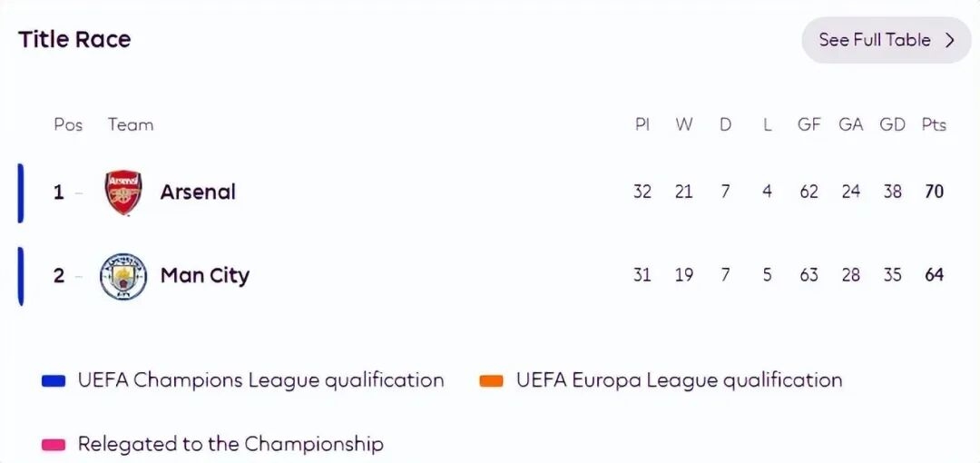Click the blue position bar beside Arsenal

20,192
